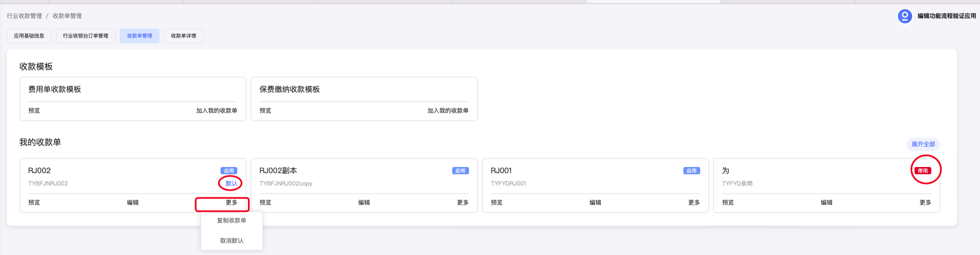Viewport: 980px width, 255px height.
Task: Choose 复制收款单 from the menu
Action: click(x=232, y=221)
